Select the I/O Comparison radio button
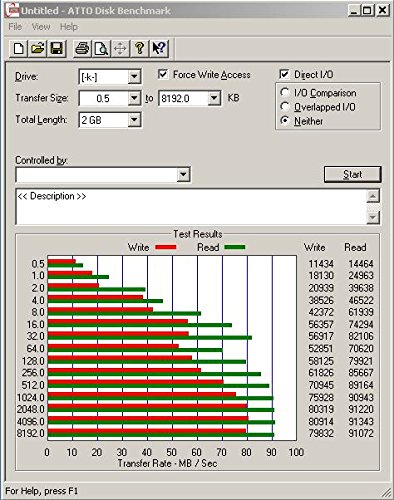Viewport: 394px width, 500px height. click(x=285, y=92)
